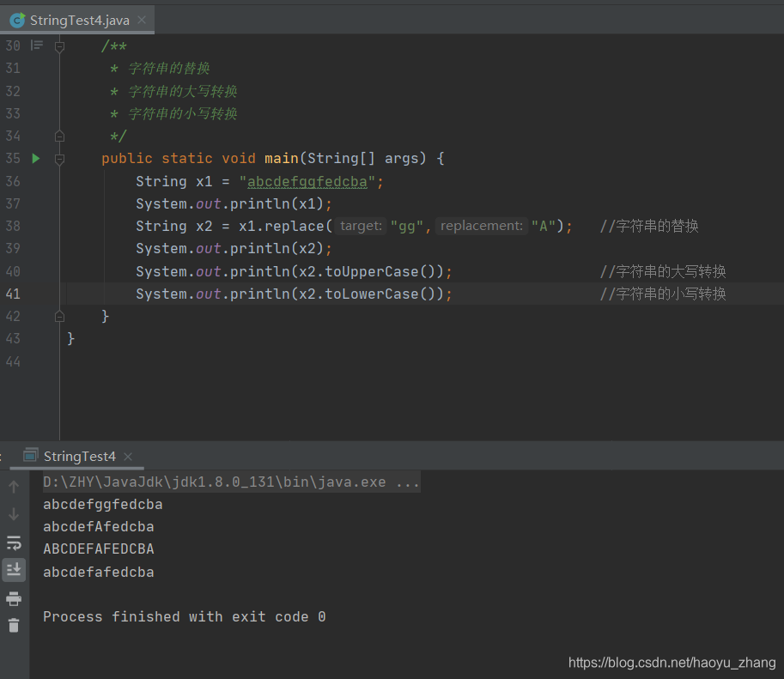
Task: Collapse the comment end fold marker at line 34
Action: coord(59,136)
